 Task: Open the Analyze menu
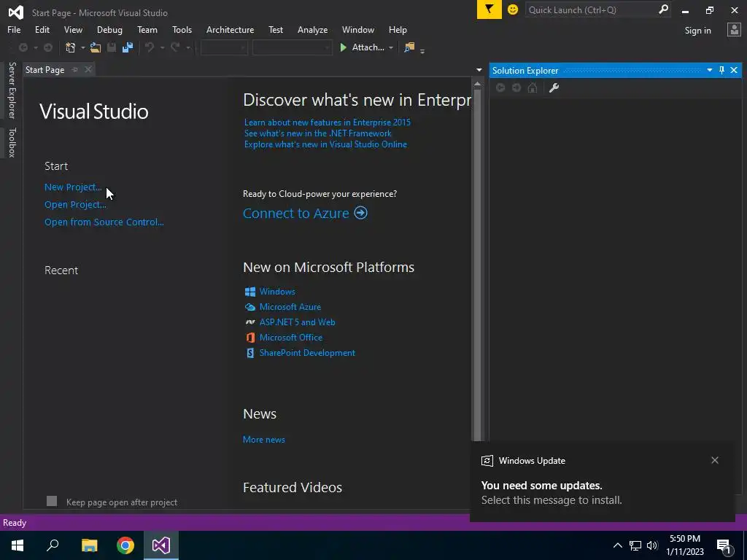(312, 29)
